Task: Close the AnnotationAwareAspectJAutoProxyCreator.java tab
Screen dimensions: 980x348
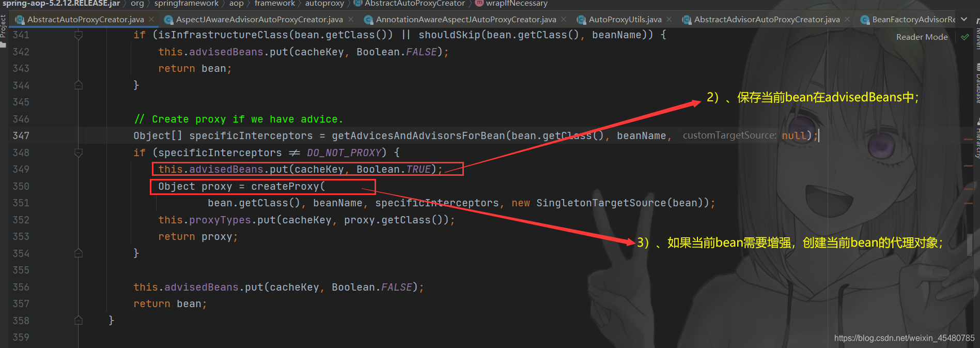Action: [564, 19]
